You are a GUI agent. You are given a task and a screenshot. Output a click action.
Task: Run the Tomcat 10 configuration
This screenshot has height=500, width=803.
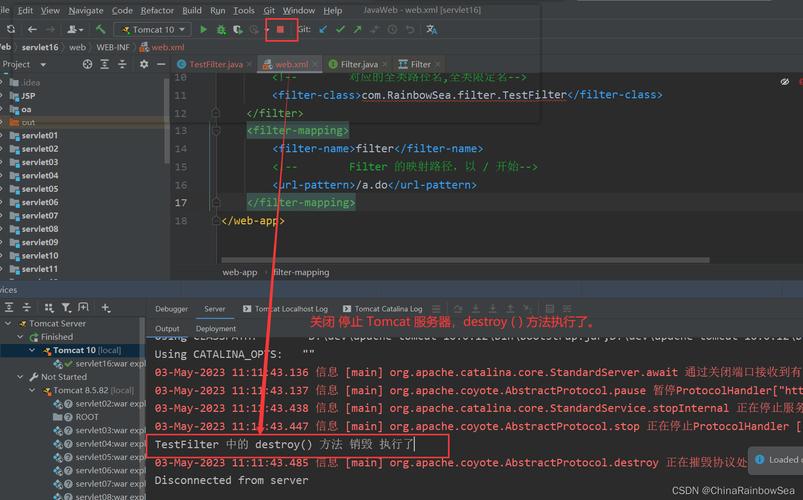204,29
